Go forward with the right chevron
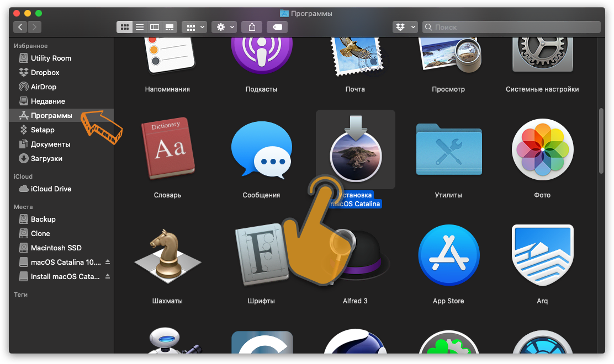 tap(34, 27)
